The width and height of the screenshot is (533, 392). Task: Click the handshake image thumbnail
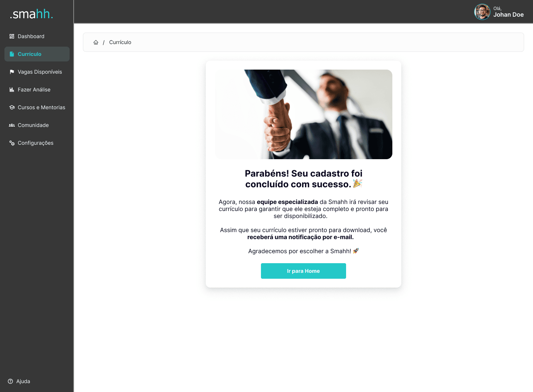[304, 114]
